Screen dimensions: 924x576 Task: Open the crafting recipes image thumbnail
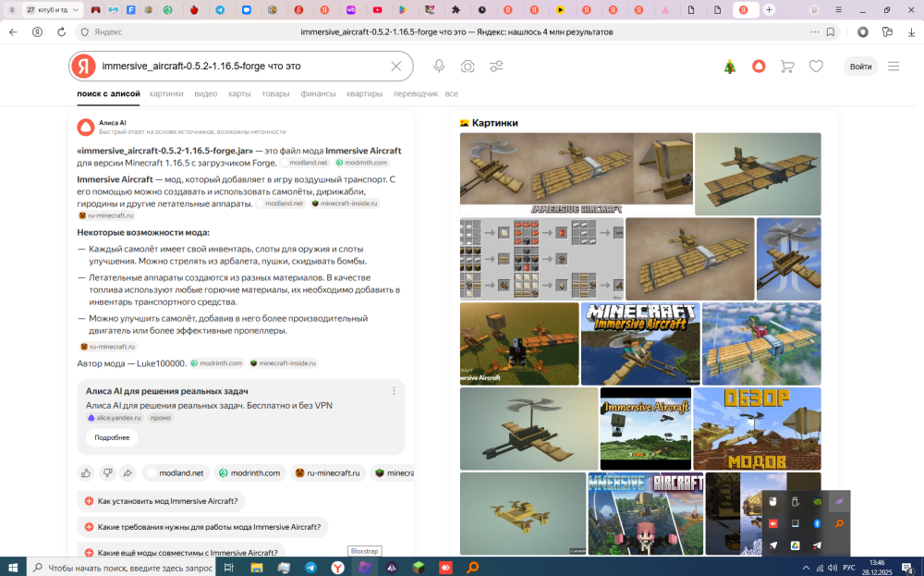(x=541, y=259)
